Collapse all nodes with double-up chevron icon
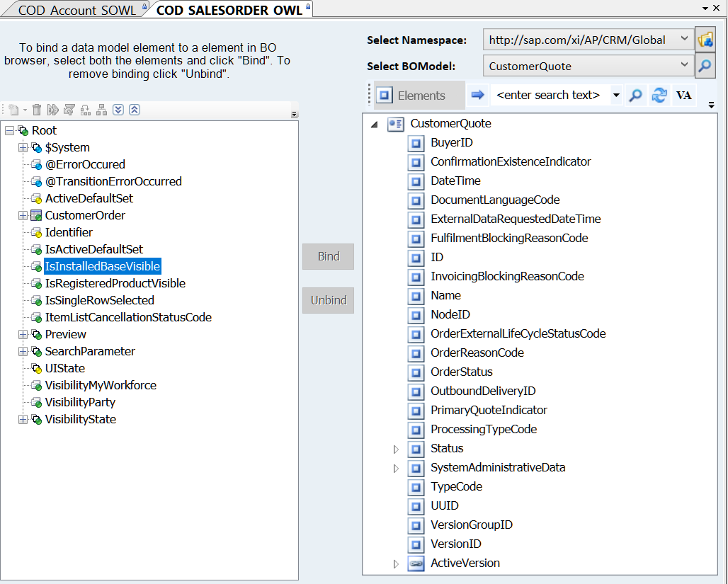Viewport: 728px width, 584px height. (x=135, y=110)
